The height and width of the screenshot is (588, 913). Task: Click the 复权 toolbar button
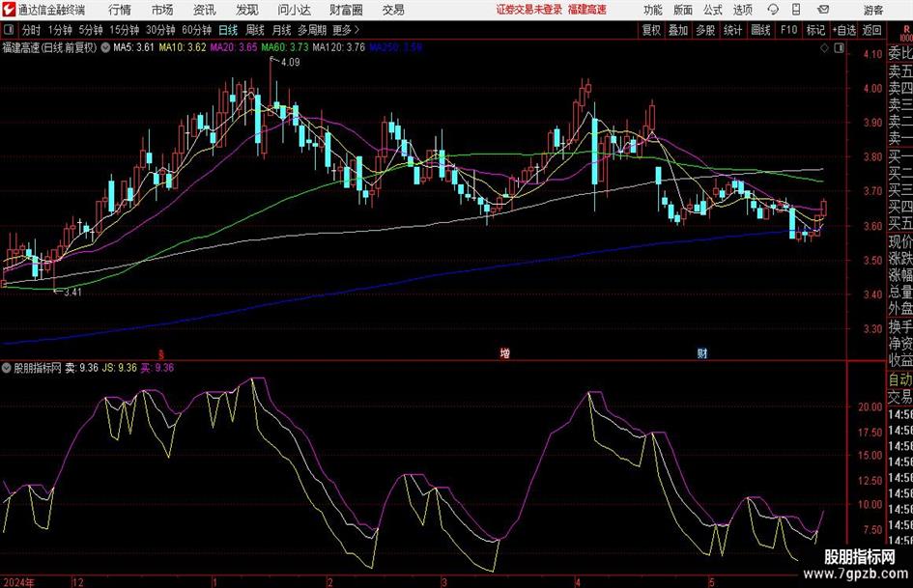click(651, 30)
